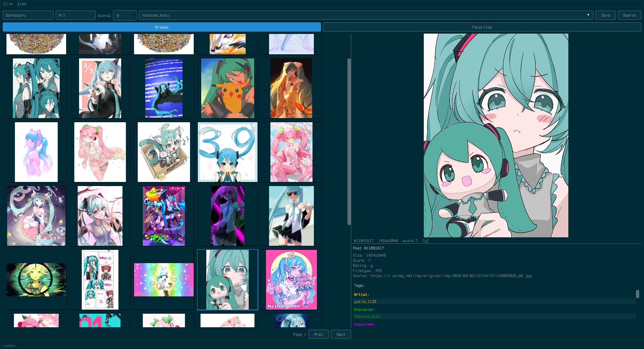Screen dimensions: 644x349
Task: Click the pximg.net source URL
Action: 451,276
